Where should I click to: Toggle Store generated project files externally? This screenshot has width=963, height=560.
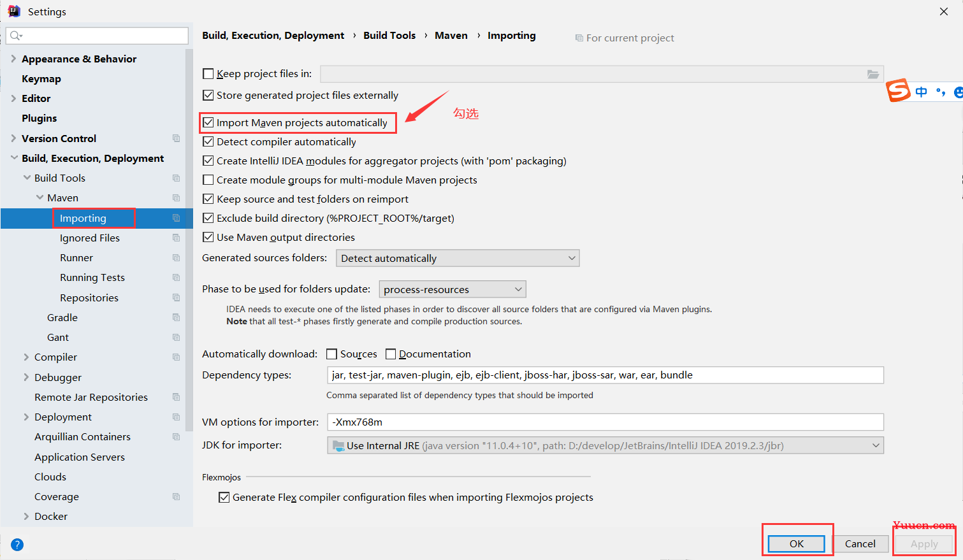pos(208,95)
